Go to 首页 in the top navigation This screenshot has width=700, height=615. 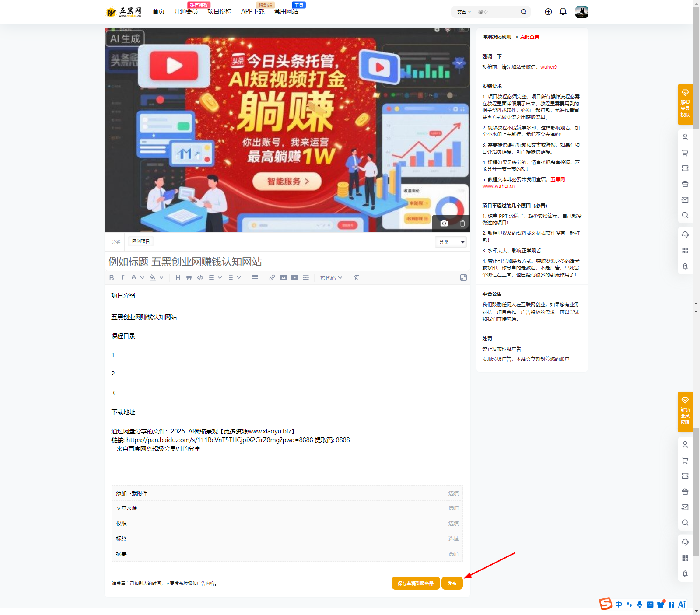coord(158,11)
